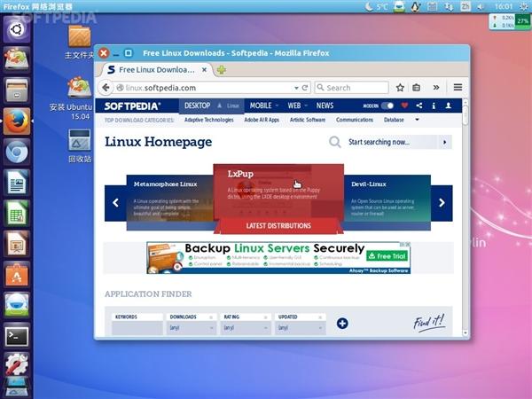This screenshot has height=399, width=532.
Task: Toggle the Modern view switch
Action: (x=387, y=106)
